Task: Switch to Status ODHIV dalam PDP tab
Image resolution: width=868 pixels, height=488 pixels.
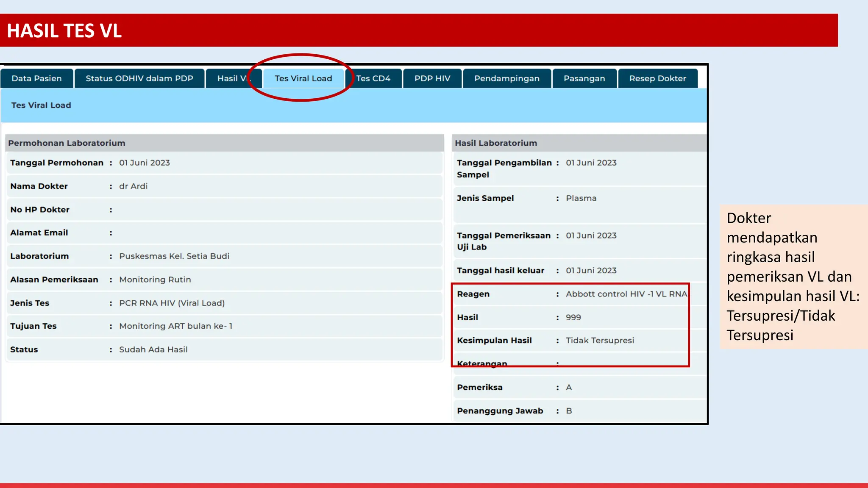Action: pos(139,78)
